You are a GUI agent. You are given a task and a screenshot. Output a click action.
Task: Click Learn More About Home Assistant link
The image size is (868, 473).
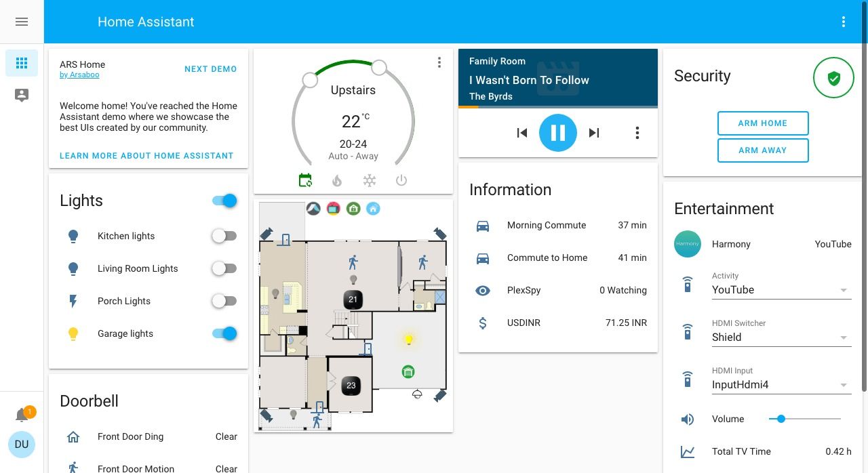[146, 156]
